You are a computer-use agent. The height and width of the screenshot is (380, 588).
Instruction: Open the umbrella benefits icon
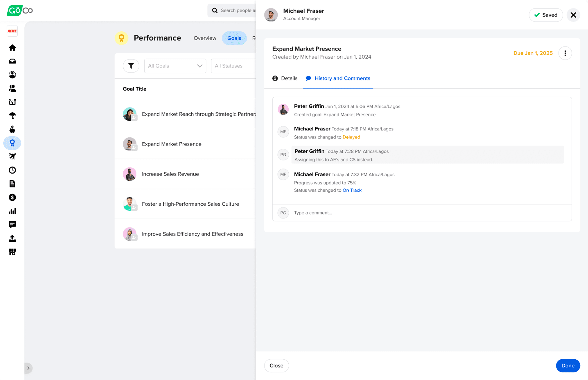click(12, 115)
